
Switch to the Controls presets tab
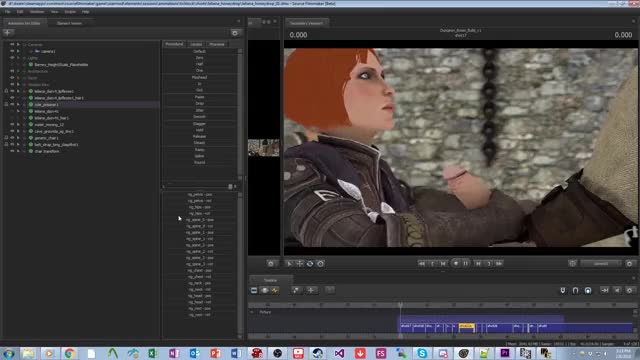pos(196,44)
